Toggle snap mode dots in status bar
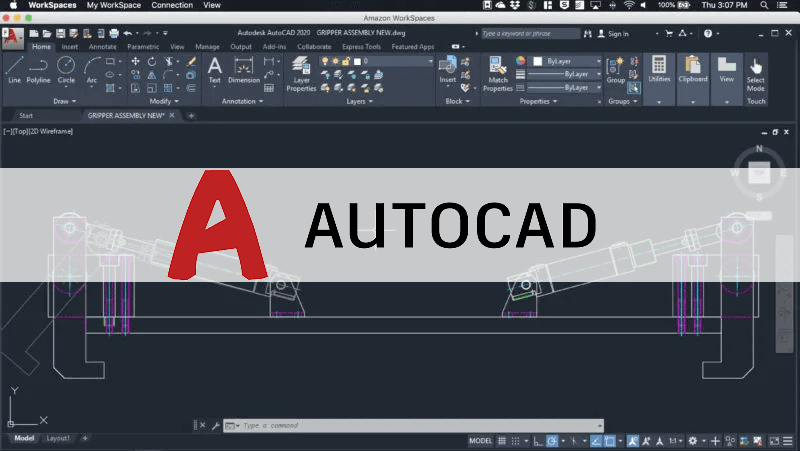 (516, 441)
